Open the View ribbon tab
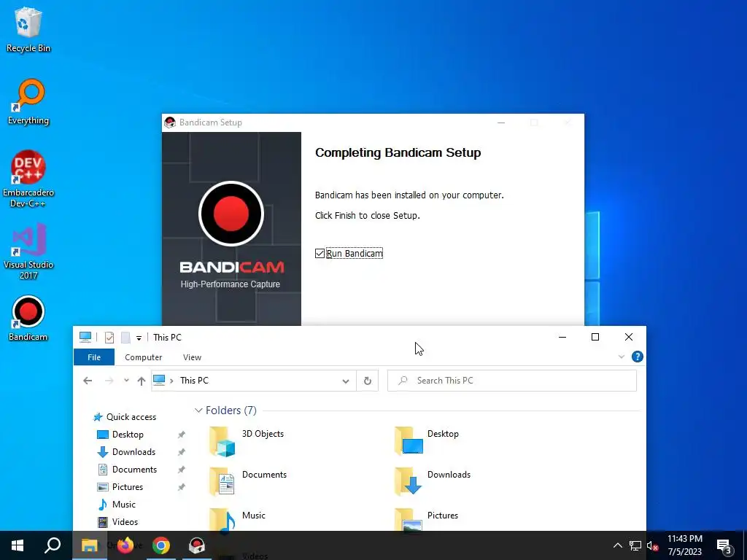This screenshot has width=747, height=560. (x=192, y=357)
